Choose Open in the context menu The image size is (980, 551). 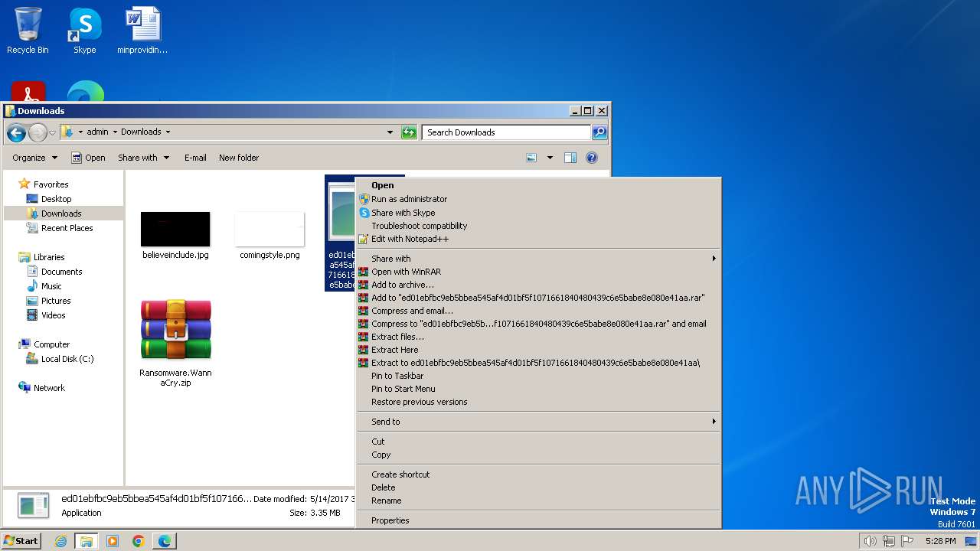539,185
